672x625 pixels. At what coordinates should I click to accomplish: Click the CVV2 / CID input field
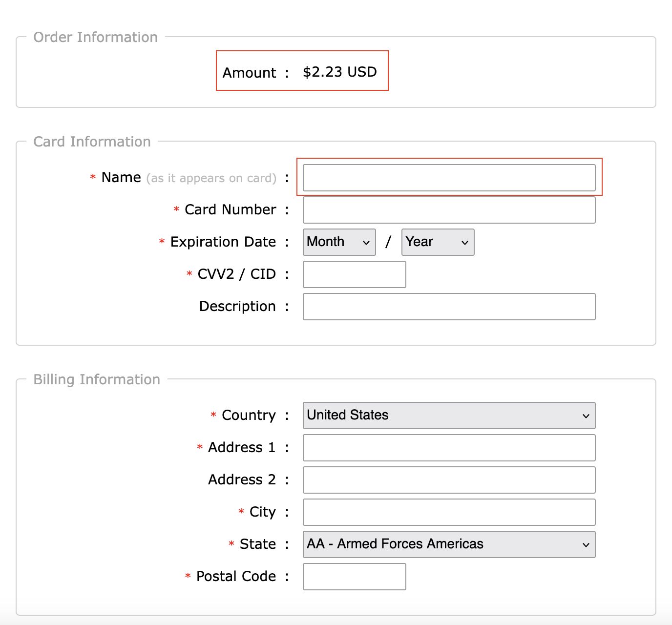[x=354, y=274]
